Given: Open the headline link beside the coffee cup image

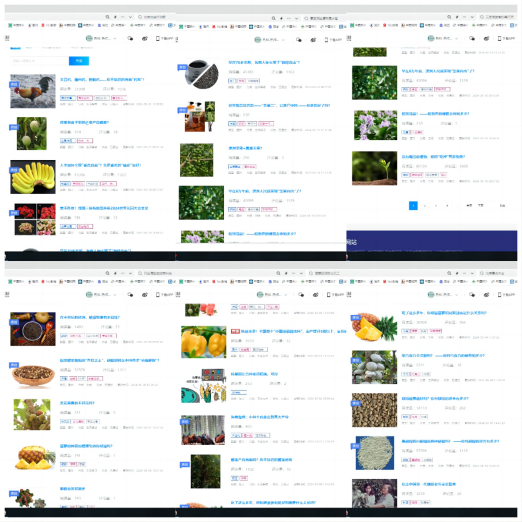Looking at the screenshot, I should pos(264,62).
